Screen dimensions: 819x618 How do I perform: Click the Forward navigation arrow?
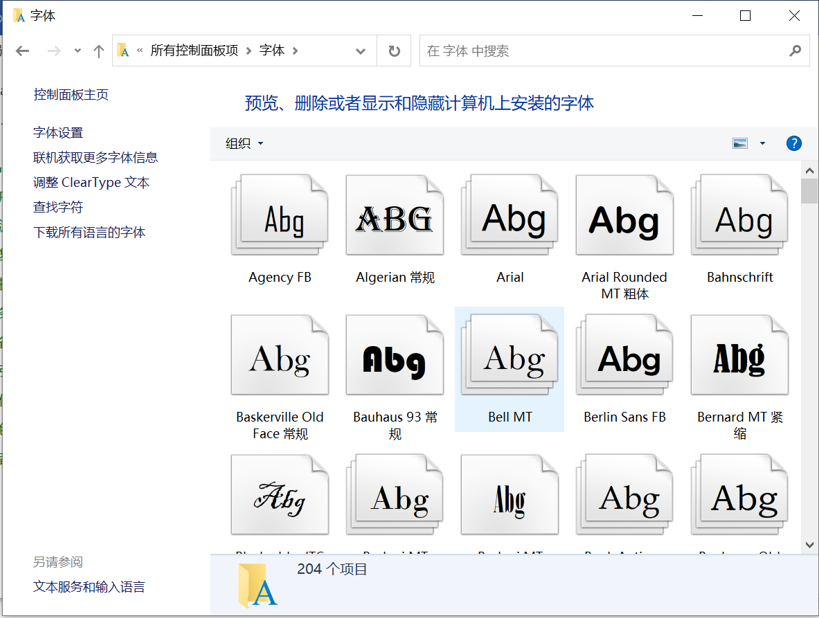tap(54, 51)
